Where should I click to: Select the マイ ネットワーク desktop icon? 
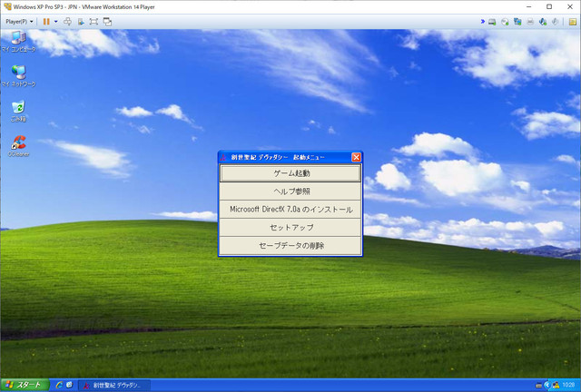[x=18, y=76]
